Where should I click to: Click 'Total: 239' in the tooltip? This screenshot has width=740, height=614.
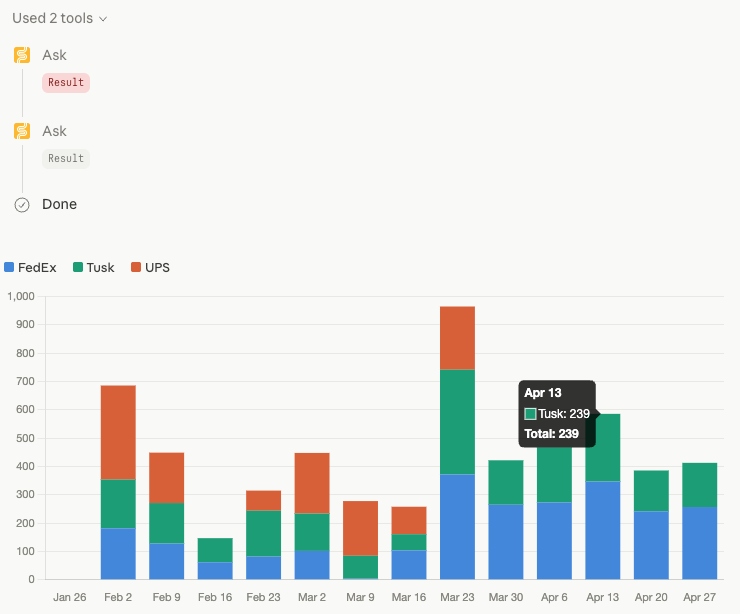coord(551,434)
